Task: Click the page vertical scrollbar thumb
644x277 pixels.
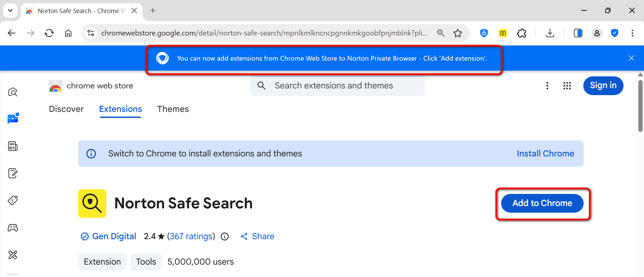Action: click(640, 106)
